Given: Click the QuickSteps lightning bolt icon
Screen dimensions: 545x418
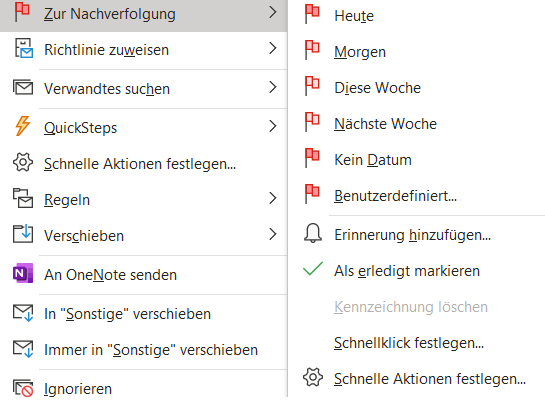Looking at the screenshot, I should 23,126.
